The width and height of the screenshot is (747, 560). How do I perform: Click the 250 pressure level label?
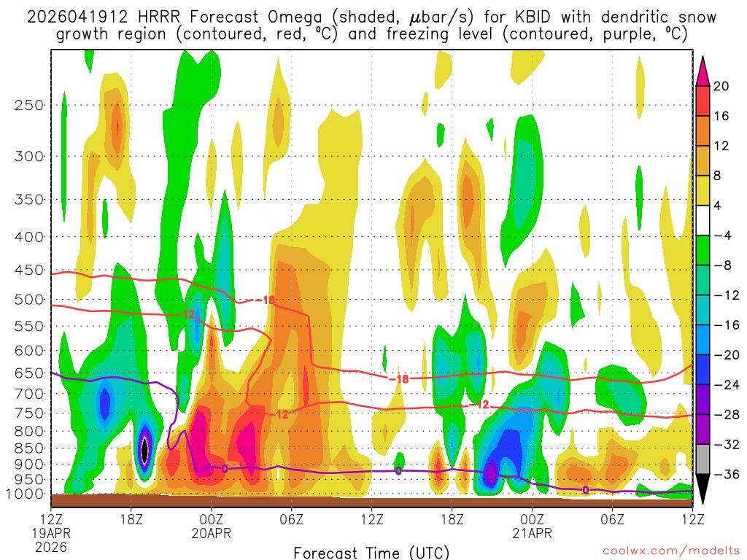tap(29, 105)
